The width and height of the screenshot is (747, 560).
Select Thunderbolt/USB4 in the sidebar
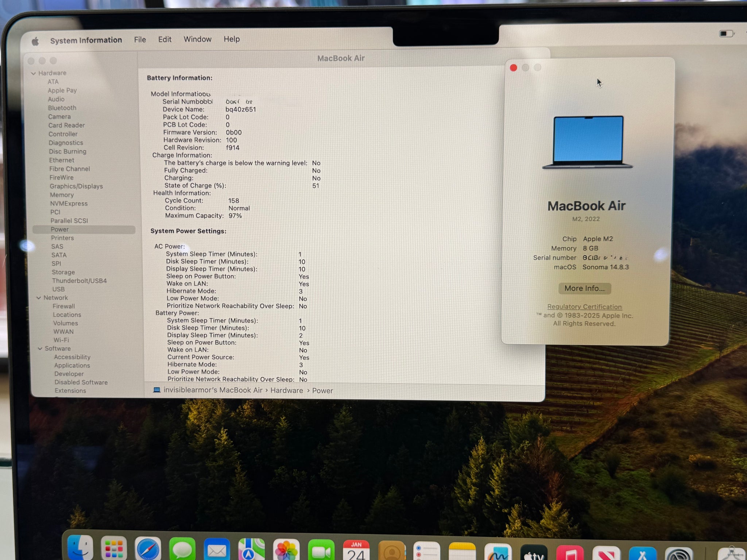pos(79,281)
